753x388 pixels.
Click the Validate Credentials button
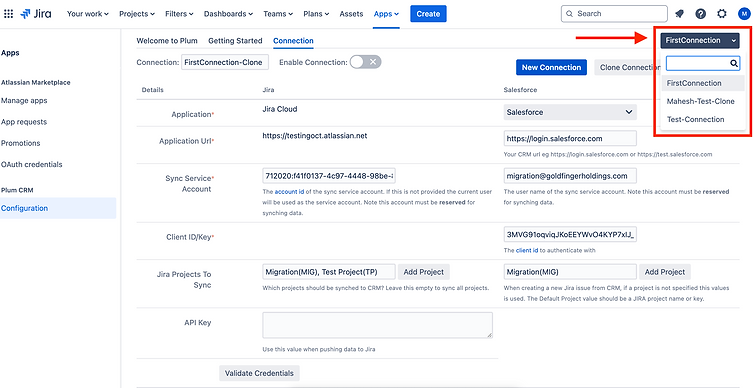click(x=259, y=373)
